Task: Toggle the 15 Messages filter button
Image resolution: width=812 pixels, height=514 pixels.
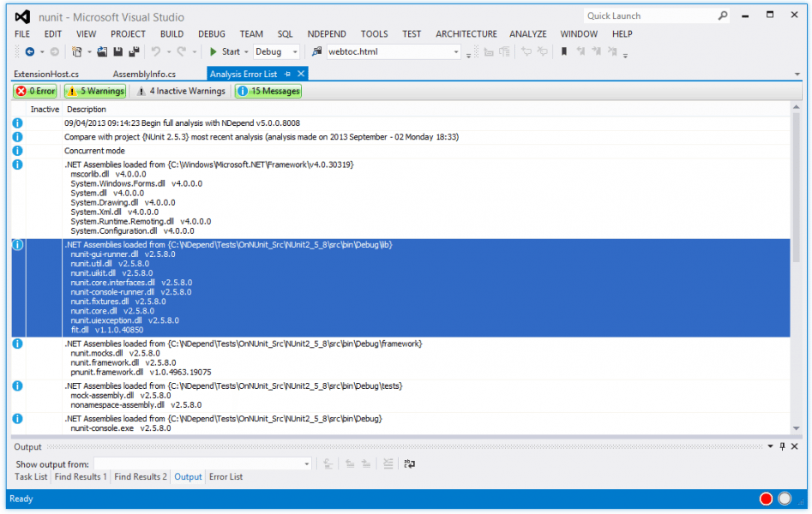Action: pyautogui.click(x=268, y=91)
